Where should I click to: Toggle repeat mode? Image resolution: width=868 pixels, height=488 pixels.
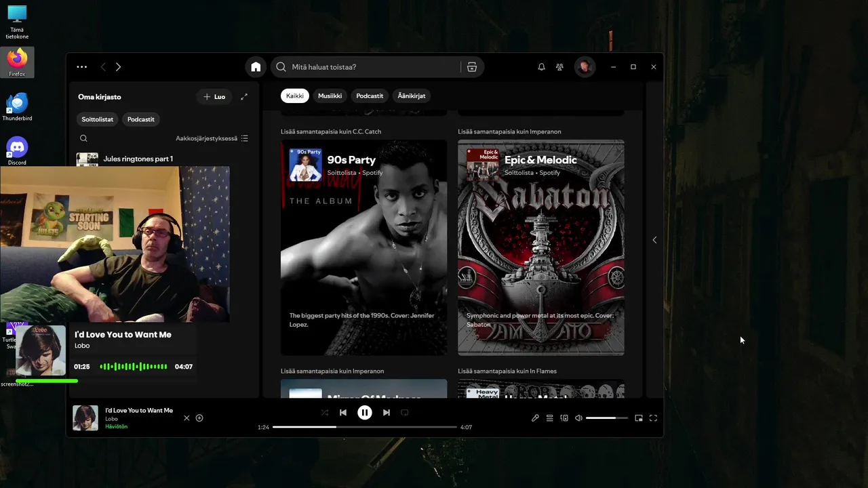click(405, 412)
